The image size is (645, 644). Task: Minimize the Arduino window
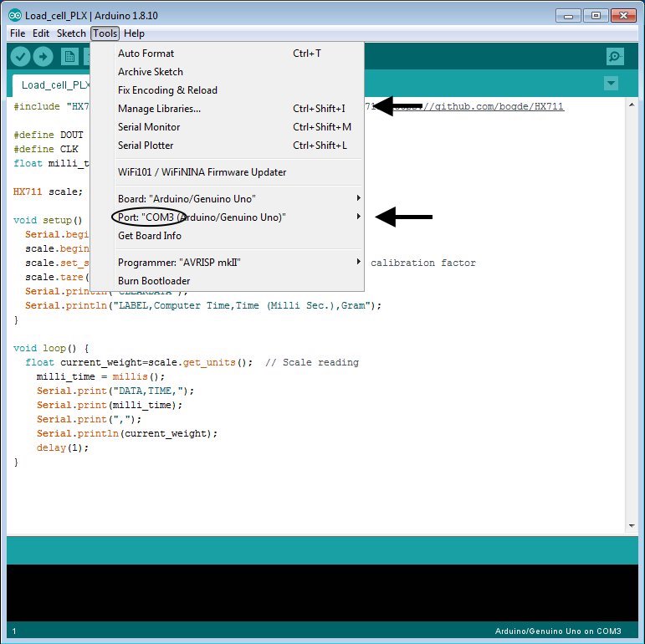point(568,16)
